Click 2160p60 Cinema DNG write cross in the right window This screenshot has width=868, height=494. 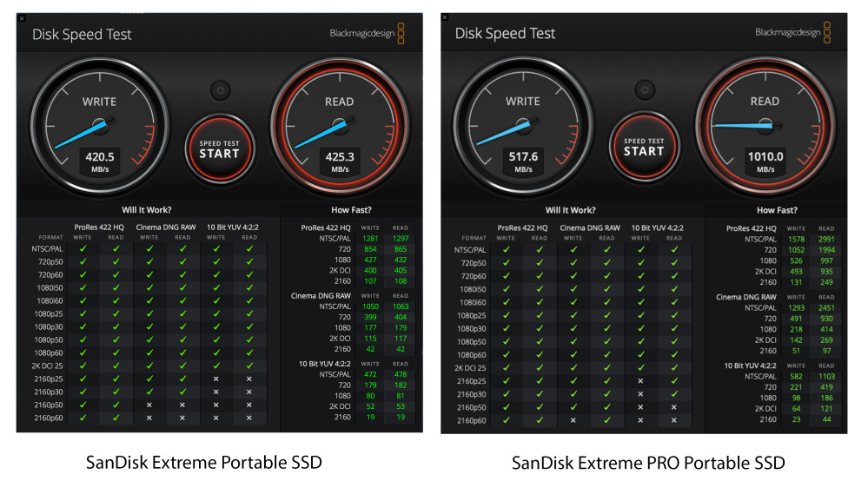(x=573, y=420)
